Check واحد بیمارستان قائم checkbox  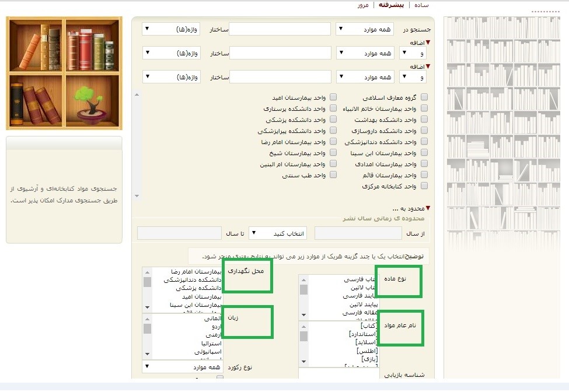tap(424, 175)
